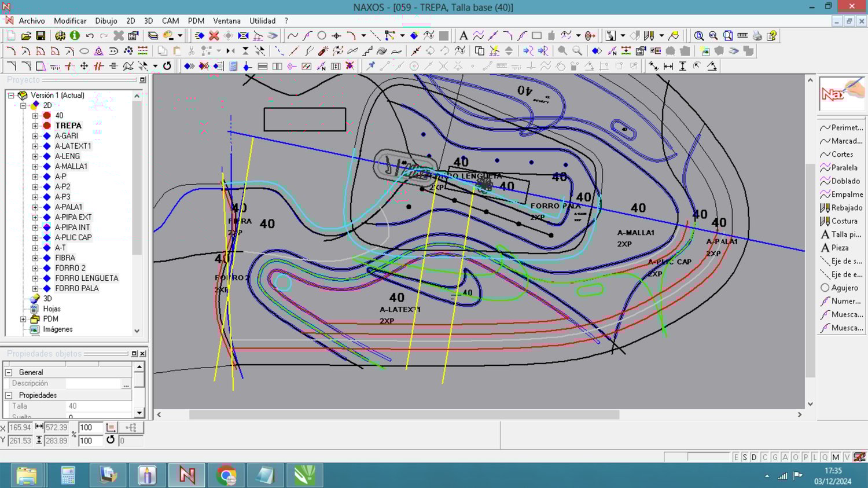This screenshot has height=488, width=868.
Task: Collapse the 2D tree node
Action: [23, 105]
